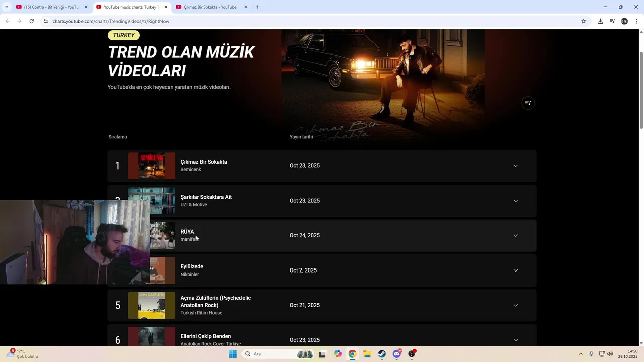The width and height of the screenshot is (644, 362).
Task: Open the microphone icon in the system tray
Action: pos(591,354)
